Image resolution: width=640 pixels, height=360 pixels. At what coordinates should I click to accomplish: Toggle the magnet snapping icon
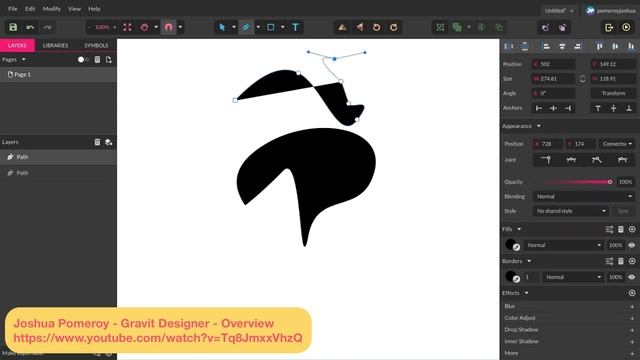(168, 27)
